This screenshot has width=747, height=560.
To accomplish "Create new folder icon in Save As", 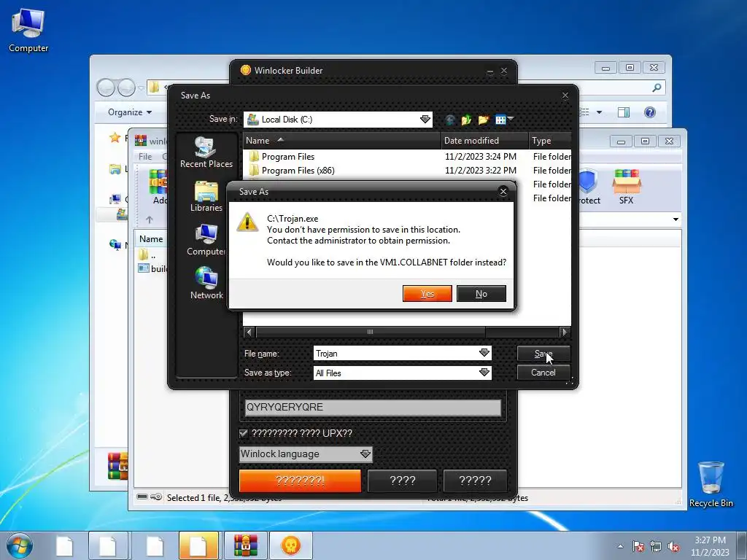I will tap(484, 120).
